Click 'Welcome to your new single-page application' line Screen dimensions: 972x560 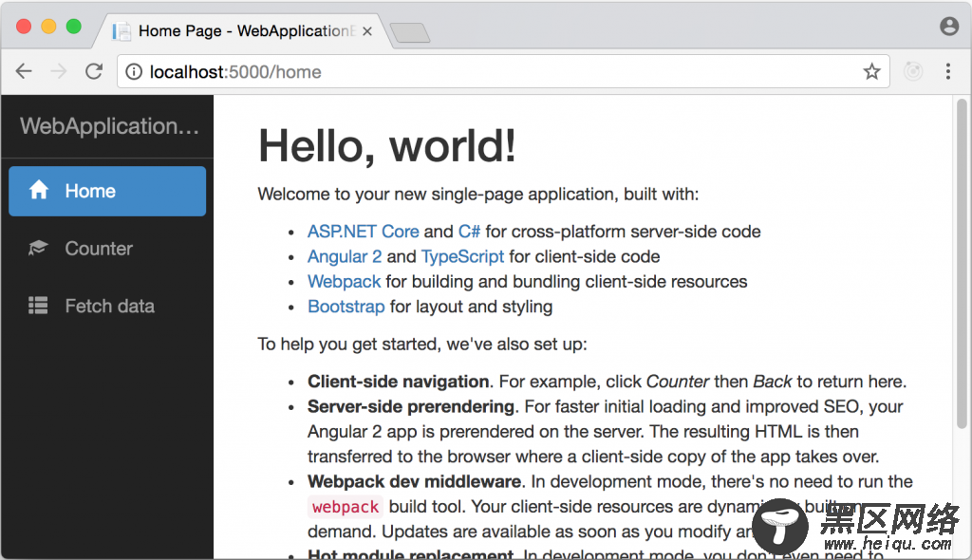tap(478, 195)
